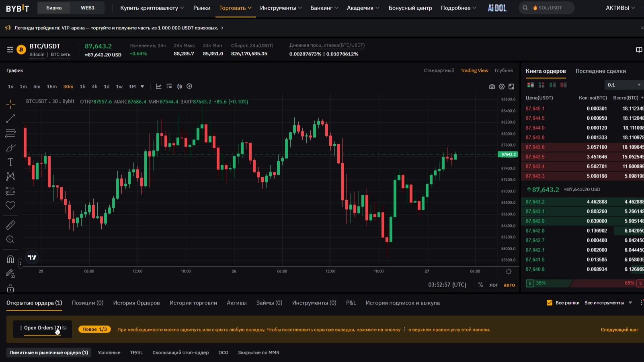Screen dimensions: 644x362
Task: Open the 0.1 price grouping dropdown
Action: pyautogui.click(x=624, y=85)
